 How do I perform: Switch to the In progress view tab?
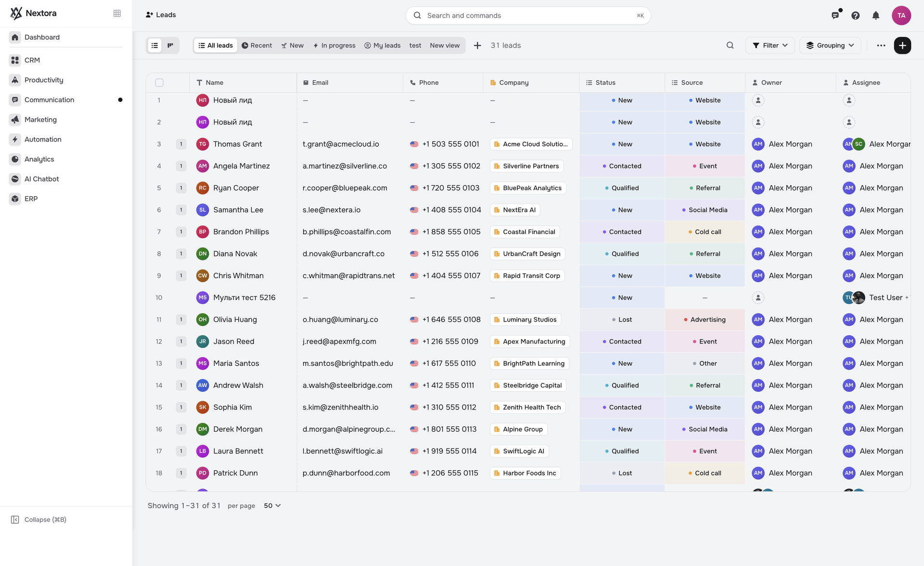334,45
